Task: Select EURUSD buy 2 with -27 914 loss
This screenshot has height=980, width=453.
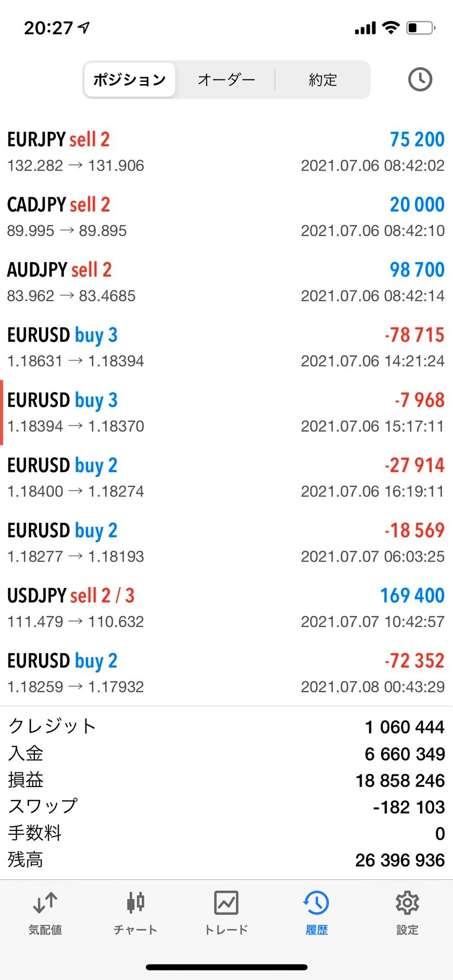Action: pos(226,478)
